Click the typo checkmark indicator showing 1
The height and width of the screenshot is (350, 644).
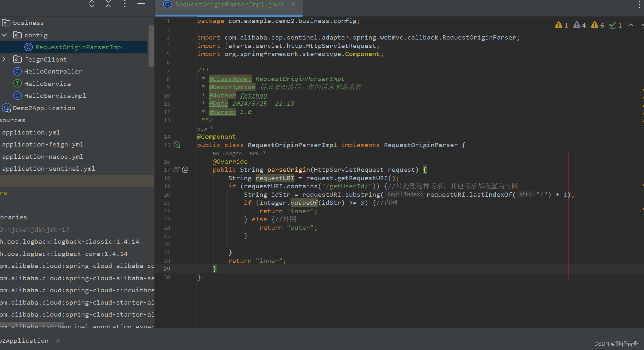(615, 25)
